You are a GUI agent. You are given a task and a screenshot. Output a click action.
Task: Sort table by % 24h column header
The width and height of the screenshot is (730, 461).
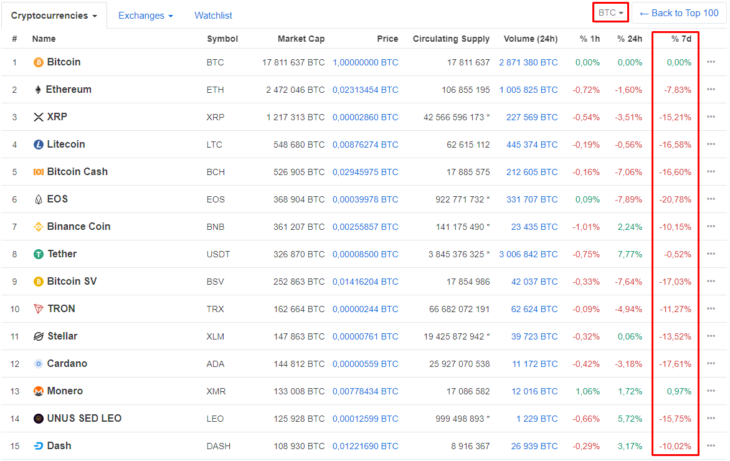629,39
